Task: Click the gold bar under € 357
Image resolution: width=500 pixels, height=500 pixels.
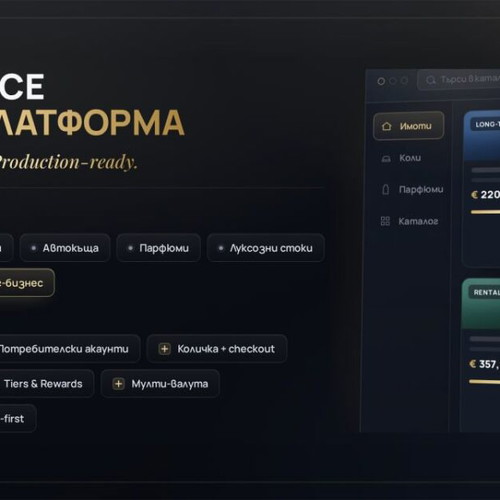Action: click(484, 382)
